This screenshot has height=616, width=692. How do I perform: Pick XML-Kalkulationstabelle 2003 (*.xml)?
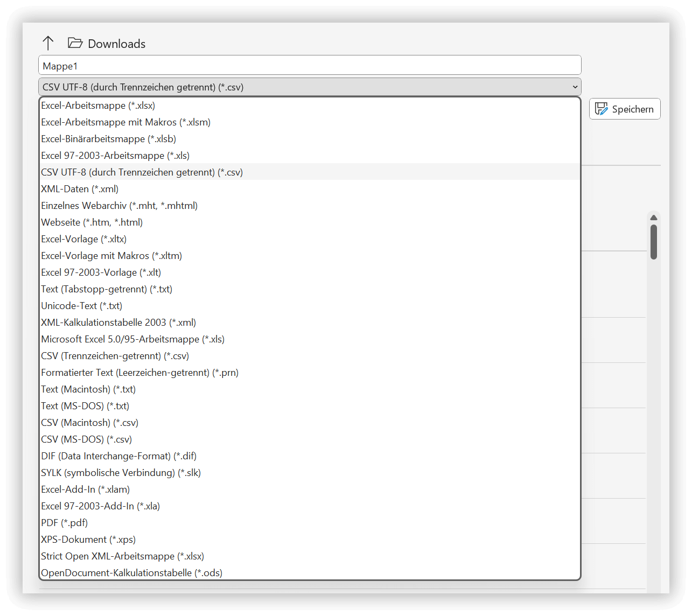point(310,323)
